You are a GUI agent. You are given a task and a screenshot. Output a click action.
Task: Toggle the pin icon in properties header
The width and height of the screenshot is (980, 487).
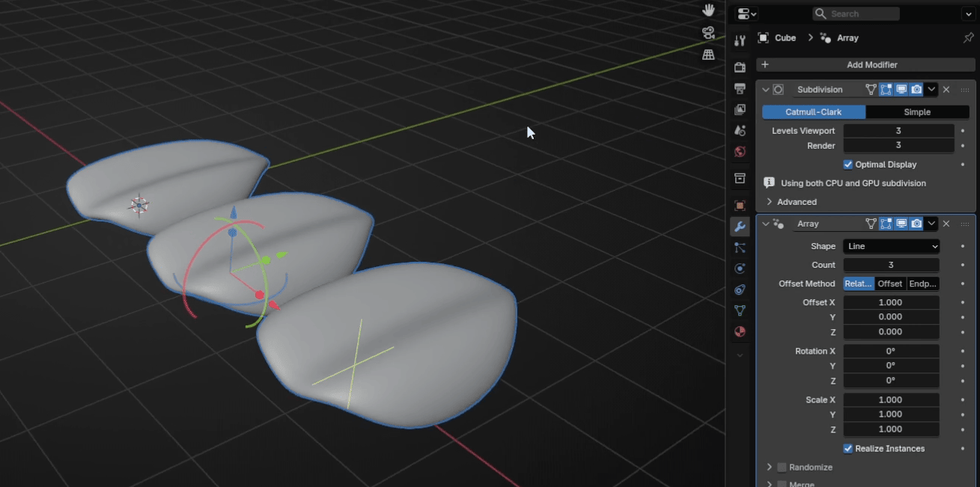click(968, 37)
